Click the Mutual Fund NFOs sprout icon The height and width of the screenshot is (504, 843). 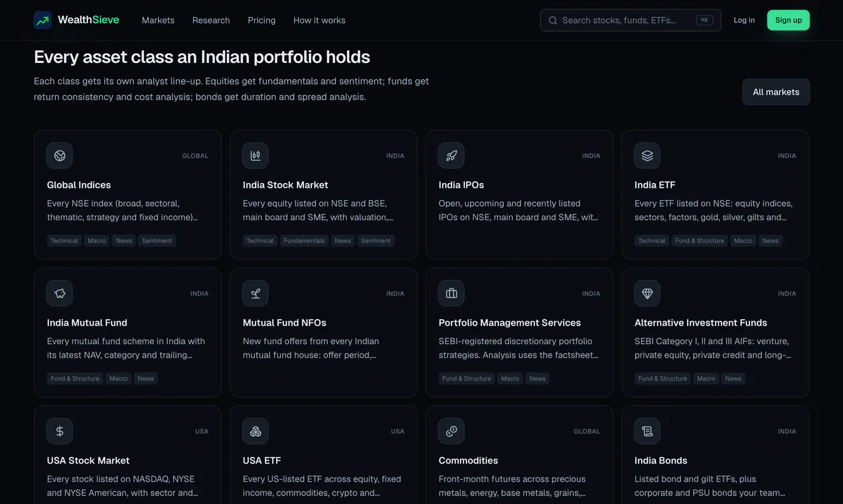point(256,293)
